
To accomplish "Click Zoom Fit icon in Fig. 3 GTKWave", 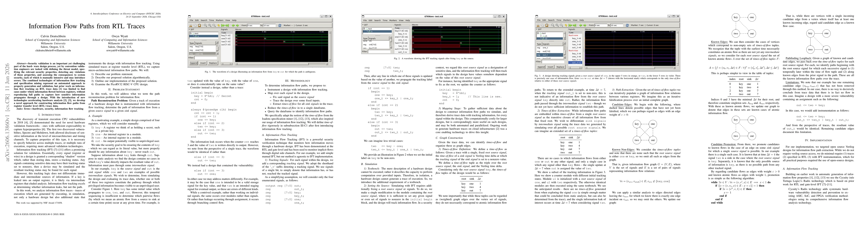I will point(553,25).
